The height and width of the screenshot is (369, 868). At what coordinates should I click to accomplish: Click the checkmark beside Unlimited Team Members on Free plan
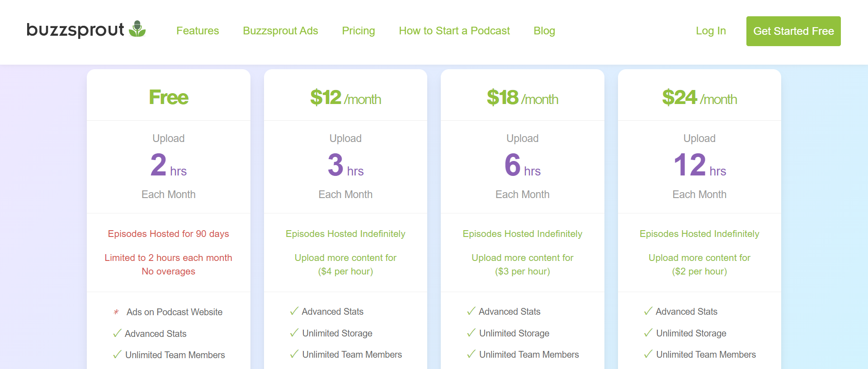(117, 355)
